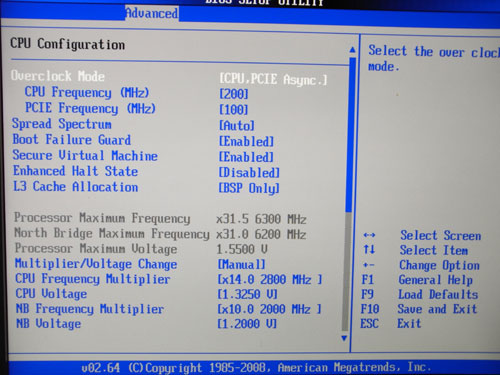Click General Help next to F1

(435, 280)
